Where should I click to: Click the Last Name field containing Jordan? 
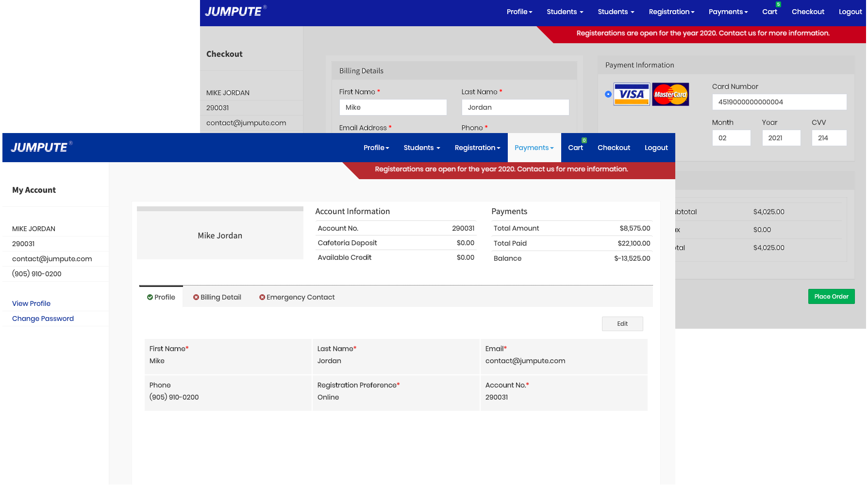tap(515, 107)
